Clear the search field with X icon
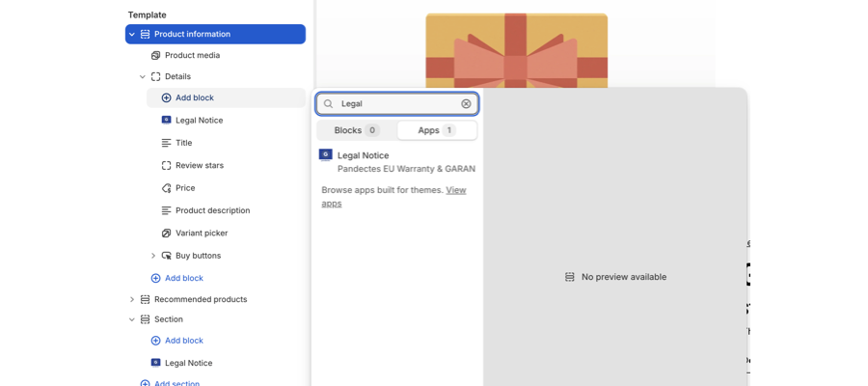 click(466, 104)
